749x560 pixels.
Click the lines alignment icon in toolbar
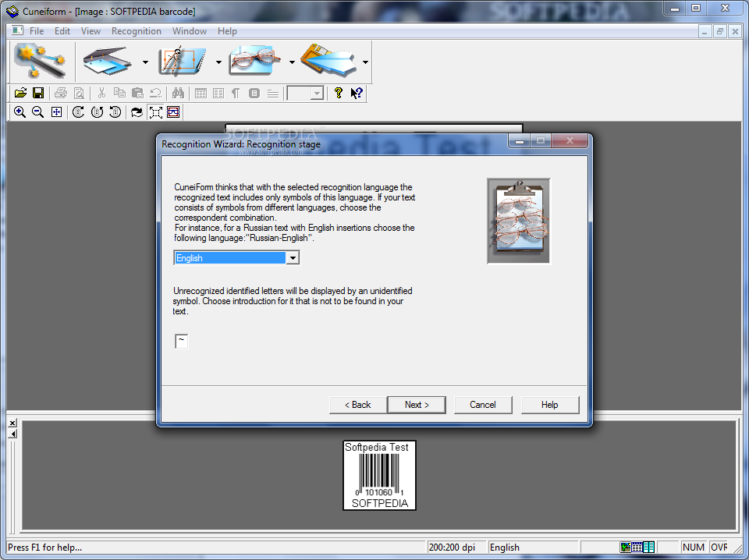click(273, 93)
